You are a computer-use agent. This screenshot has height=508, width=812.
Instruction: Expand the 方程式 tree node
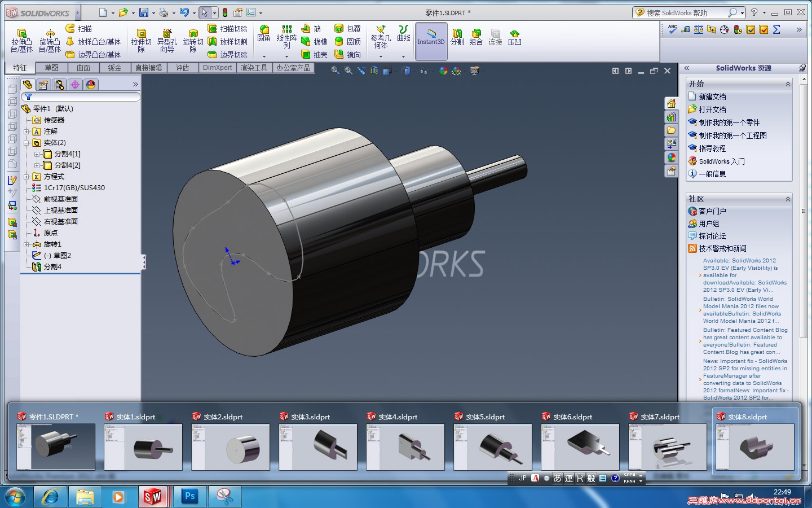[x=27, y=177]
